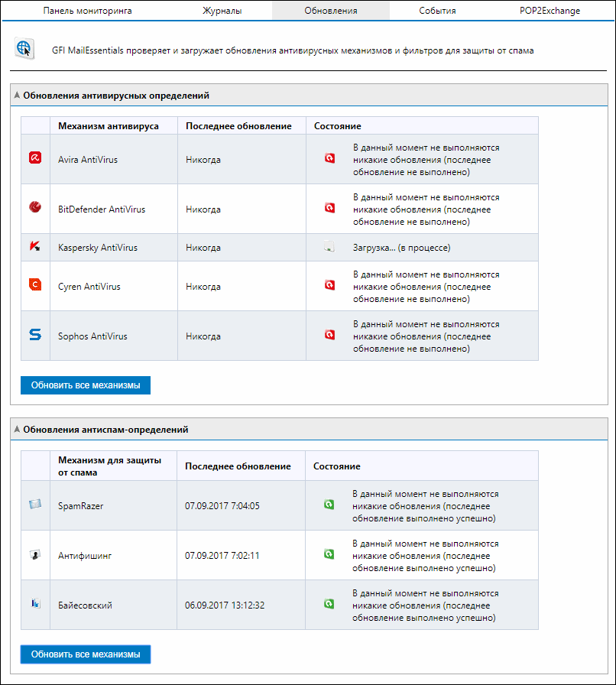Click the Антифишинг engine icon
This screenshot has height=685, width=616.
coord(35,554)
